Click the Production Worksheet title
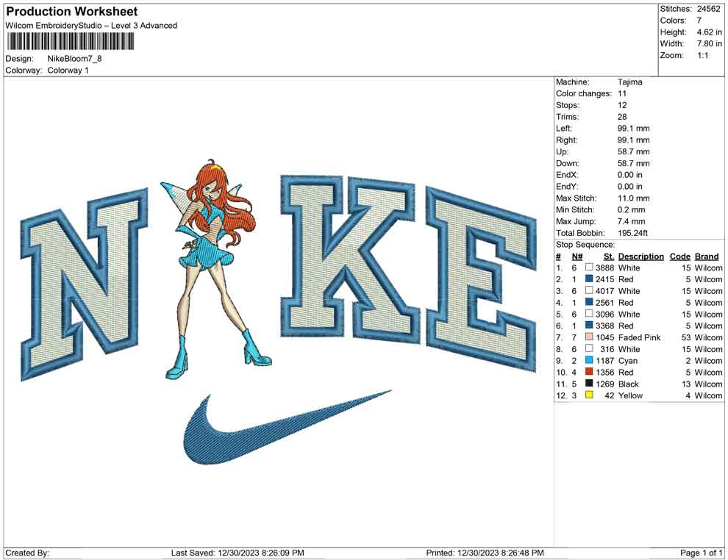Viewport: 728px width, 560px height. tap(72, 12)
